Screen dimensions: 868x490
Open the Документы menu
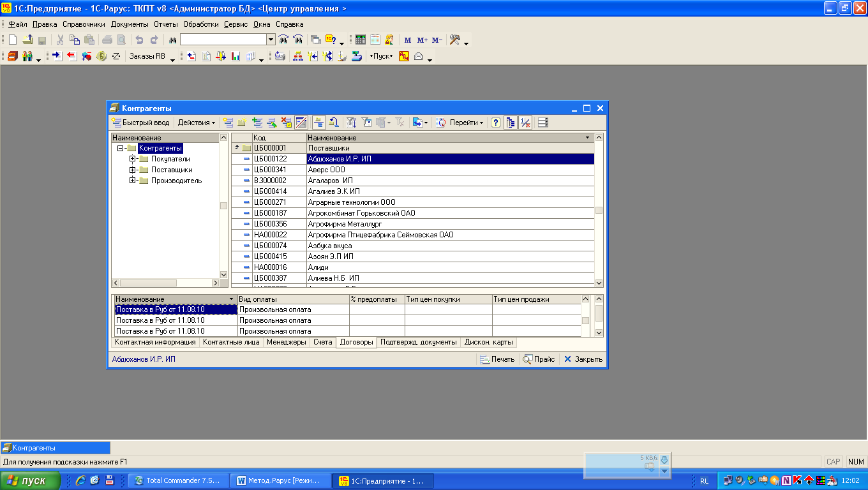pyautogui.click(x=130, y=24)
